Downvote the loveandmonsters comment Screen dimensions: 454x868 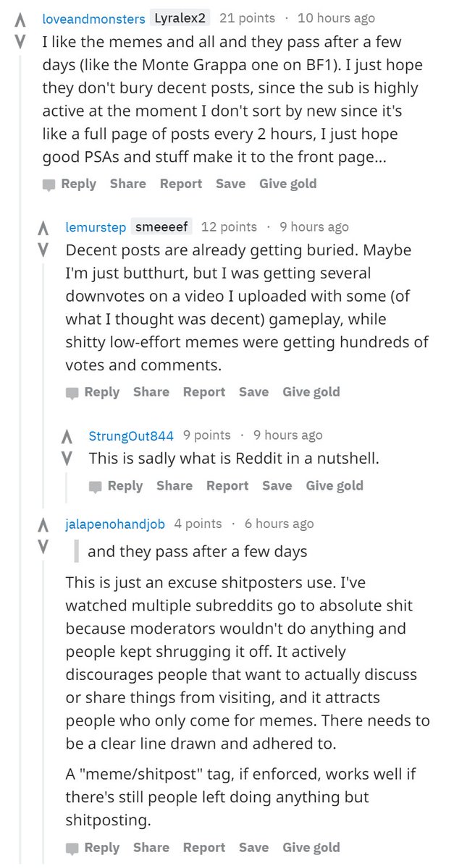pyautogui.click(x=20, y=42)
